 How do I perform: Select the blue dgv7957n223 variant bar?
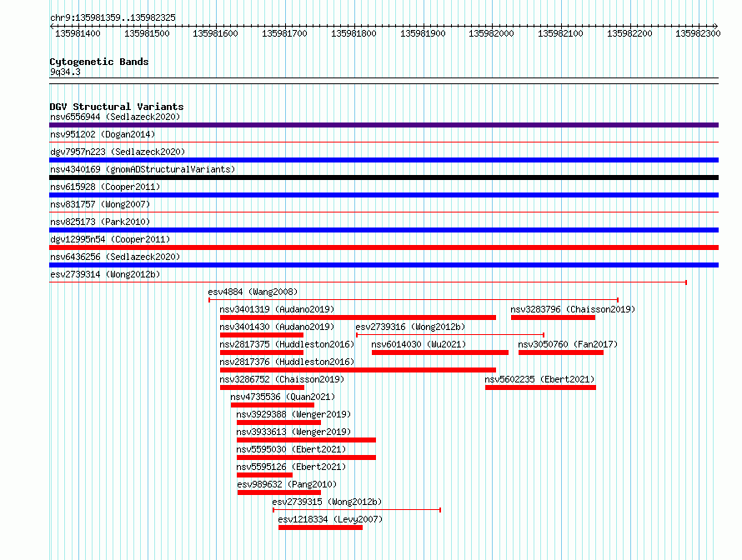[x=384, y=160]
